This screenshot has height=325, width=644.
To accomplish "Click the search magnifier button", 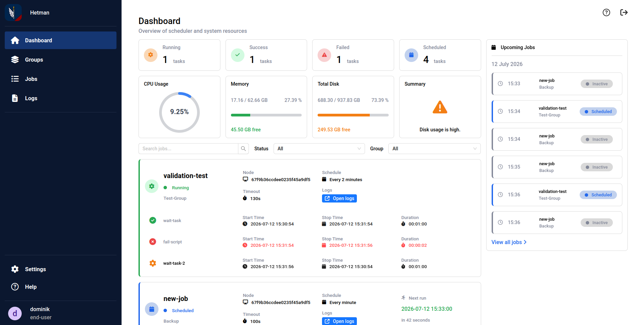I will click(243, 149).
